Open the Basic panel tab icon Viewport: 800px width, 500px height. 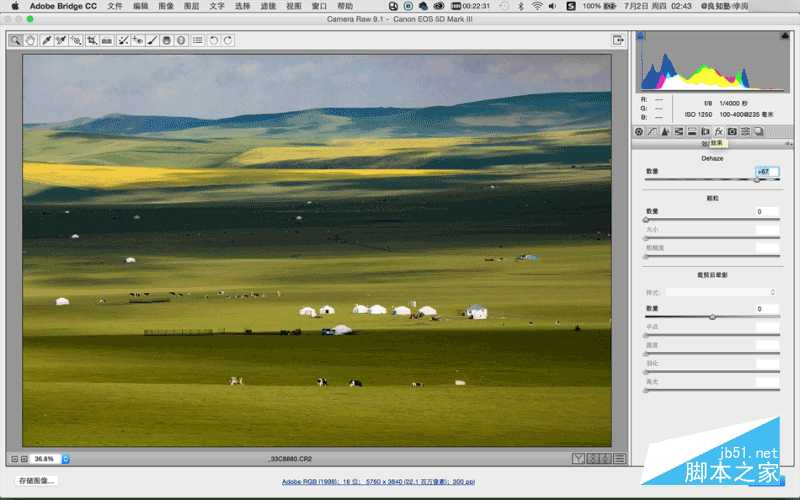(639, 132)
